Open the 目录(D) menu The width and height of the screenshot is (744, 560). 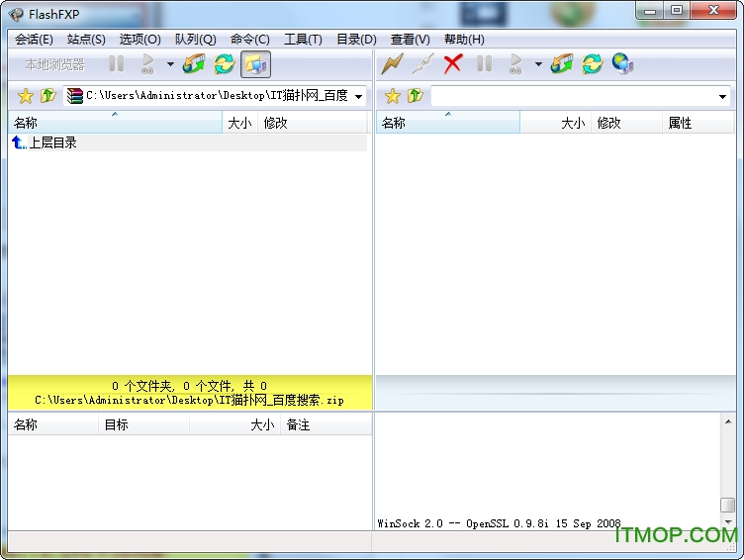[356, 40]
